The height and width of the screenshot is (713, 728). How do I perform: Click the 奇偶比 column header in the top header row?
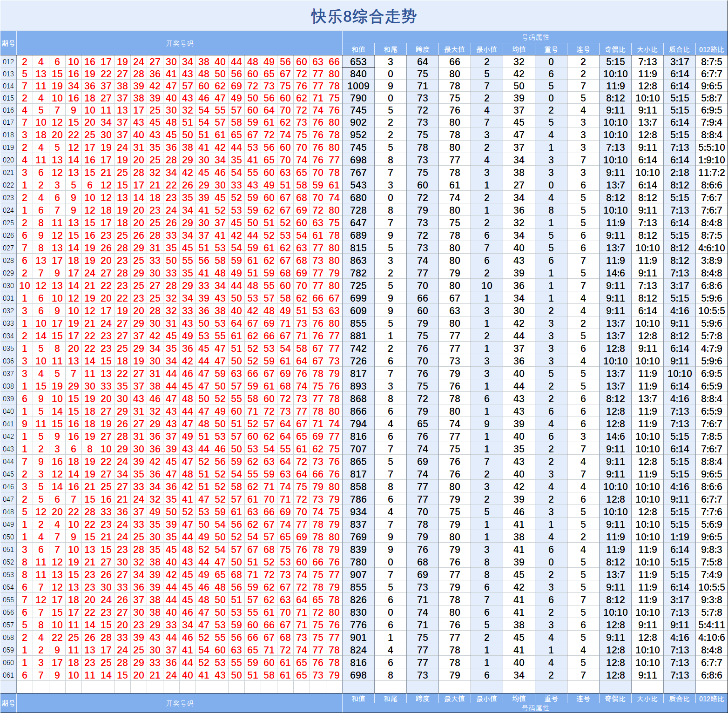point(615,49)
